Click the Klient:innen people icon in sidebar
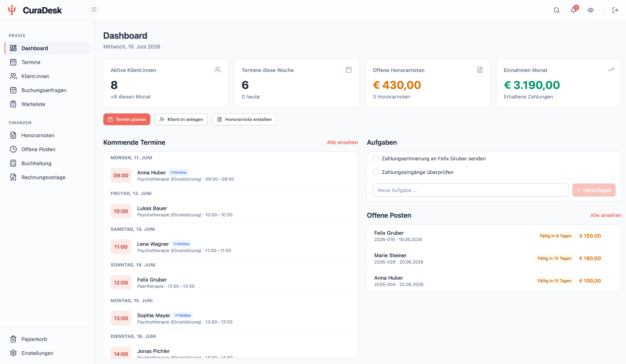Screen dimensions: 626x364 click(x=13, y=76)
